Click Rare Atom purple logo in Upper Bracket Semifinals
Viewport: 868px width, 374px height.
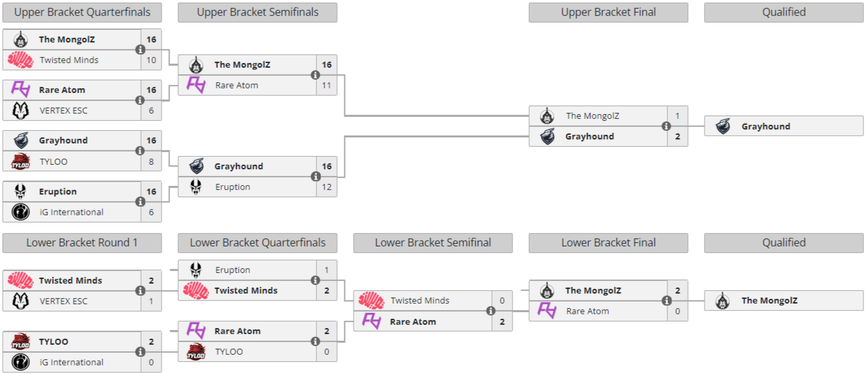[195, 85]
